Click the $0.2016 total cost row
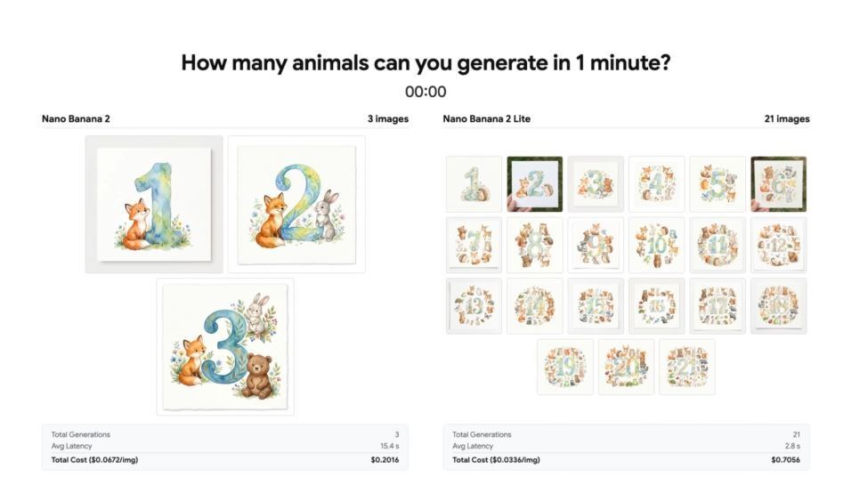The width and height of the screenshot is (868, 493). pos(224,460)
